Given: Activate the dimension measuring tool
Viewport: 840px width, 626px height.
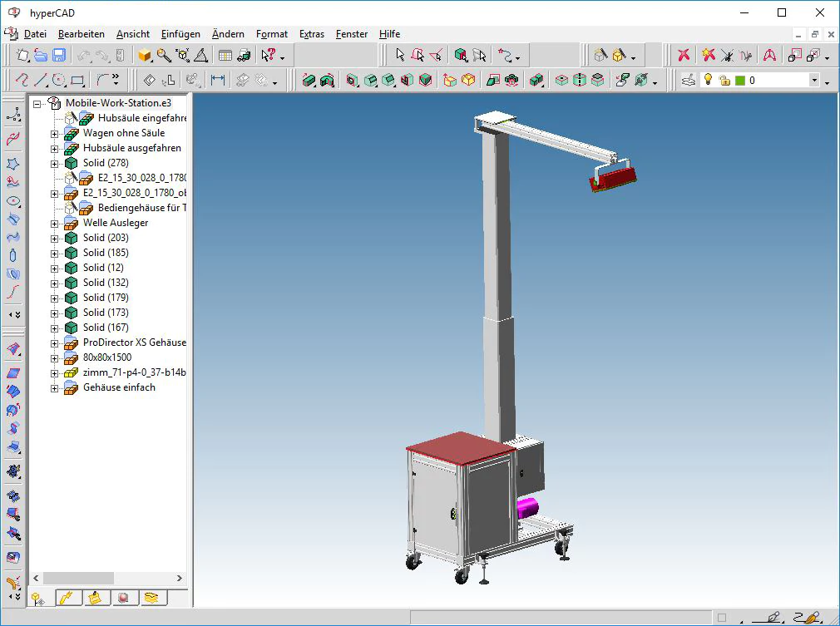Looking at the screenshot, I should [x=218, y=81].
